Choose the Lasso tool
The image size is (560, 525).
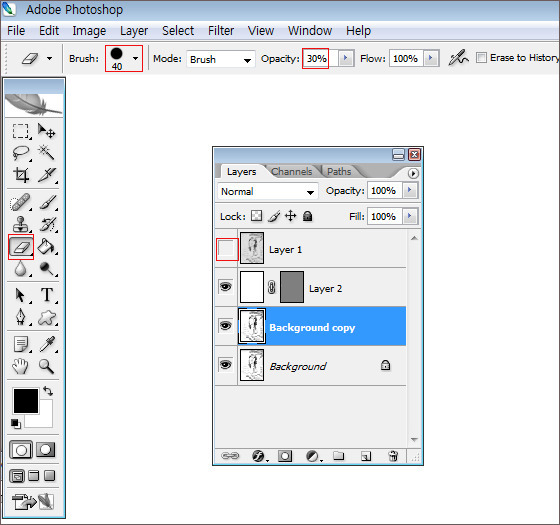20,153
